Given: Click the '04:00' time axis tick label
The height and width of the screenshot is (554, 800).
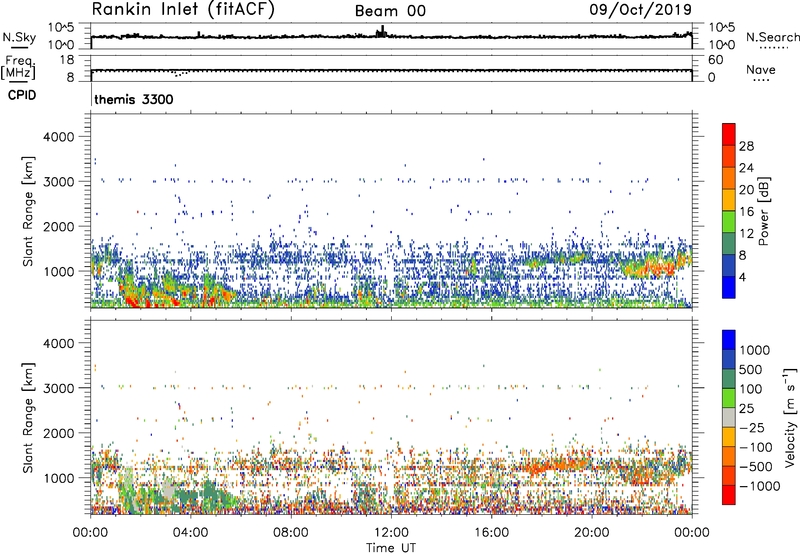Looking at the screenshot, I should point(190,533).
